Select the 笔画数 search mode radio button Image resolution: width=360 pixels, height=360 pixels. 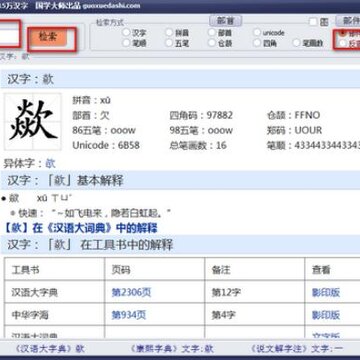[297, 43]
